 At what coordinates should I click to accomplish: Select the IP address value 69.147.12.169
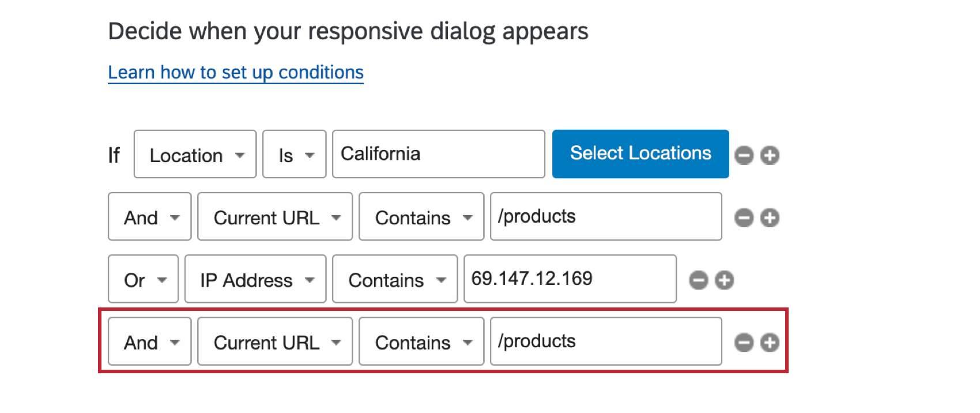(570, 279)
